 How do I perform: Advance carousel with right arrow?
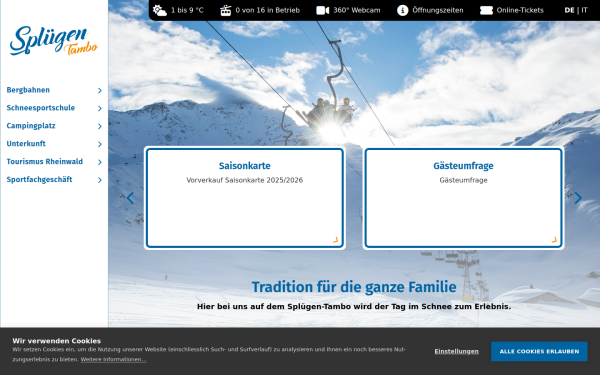[x=578, y=198]
